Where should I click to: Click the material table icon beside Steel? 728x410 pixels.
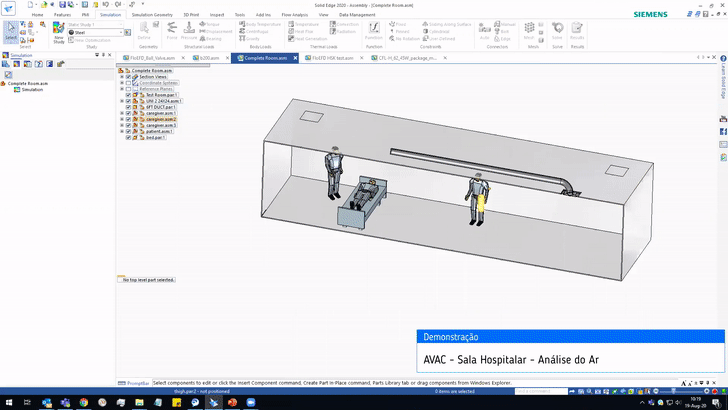coord(128,33)
